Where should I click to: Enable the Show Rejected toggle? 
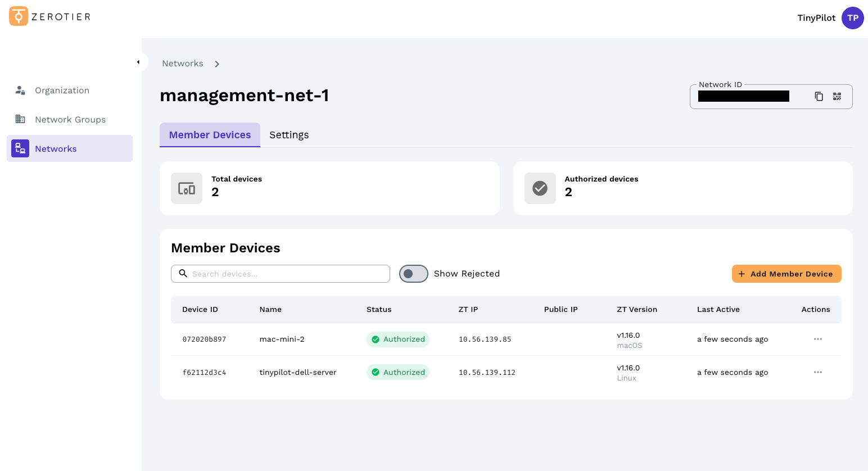point(414,274)
